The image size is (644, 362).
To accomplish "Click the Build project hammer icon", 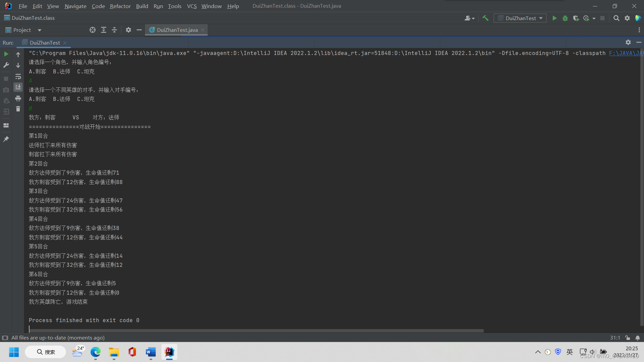I will click(x=485, y=18).
